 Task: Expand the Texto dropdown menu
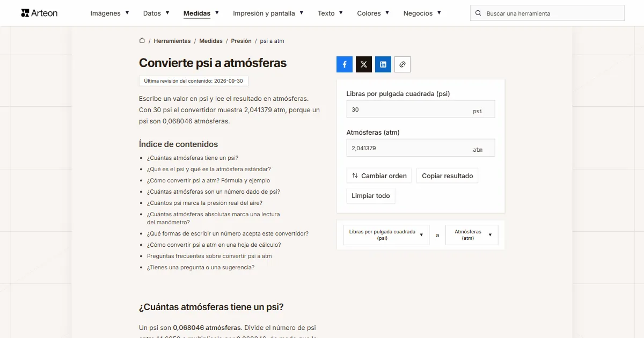(330, 13)
